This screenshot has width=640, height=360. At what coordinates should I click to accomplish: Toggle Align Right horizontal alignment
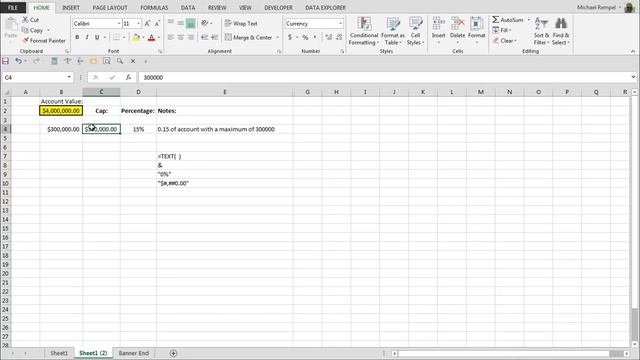point(191,37)
